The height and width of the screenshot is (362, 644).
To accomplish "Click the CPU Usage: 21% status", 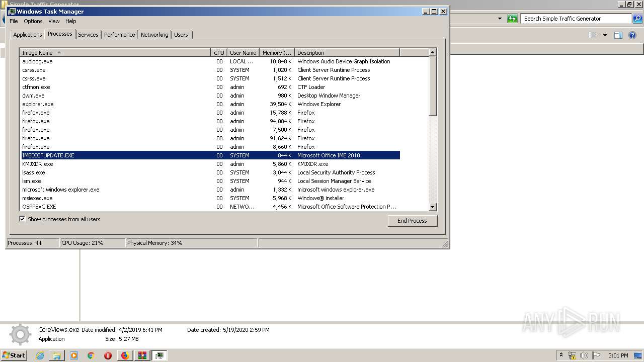I will pyautogui.click(x=93, y=243).
